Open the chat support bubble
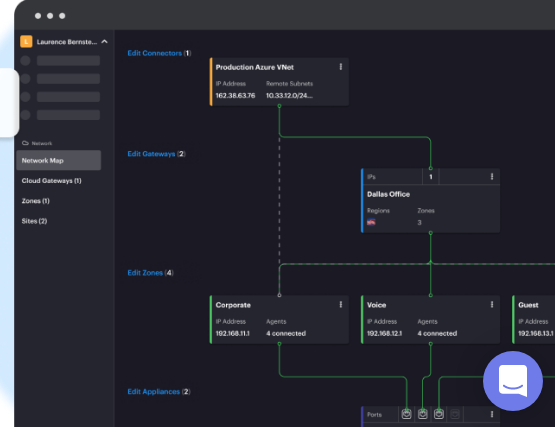555x427 pixels. click(513, 381)
